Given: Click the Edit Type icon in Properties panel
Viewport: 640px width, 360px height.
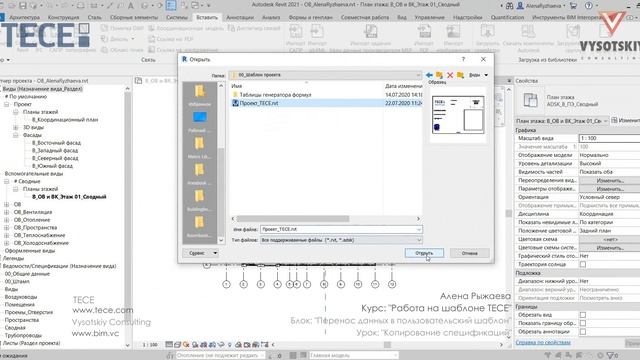Looking at the screenshot, I should [614, 120].
